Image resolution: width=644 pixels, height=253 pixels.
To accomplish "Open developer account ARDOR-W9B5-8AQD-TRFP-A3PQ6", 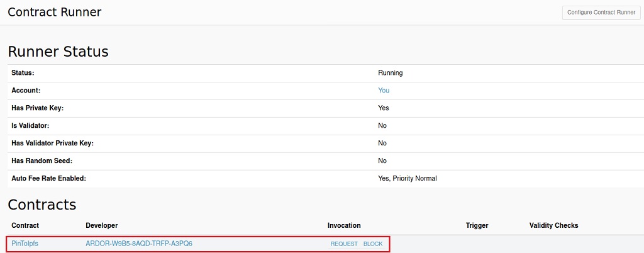I will 139,244.
